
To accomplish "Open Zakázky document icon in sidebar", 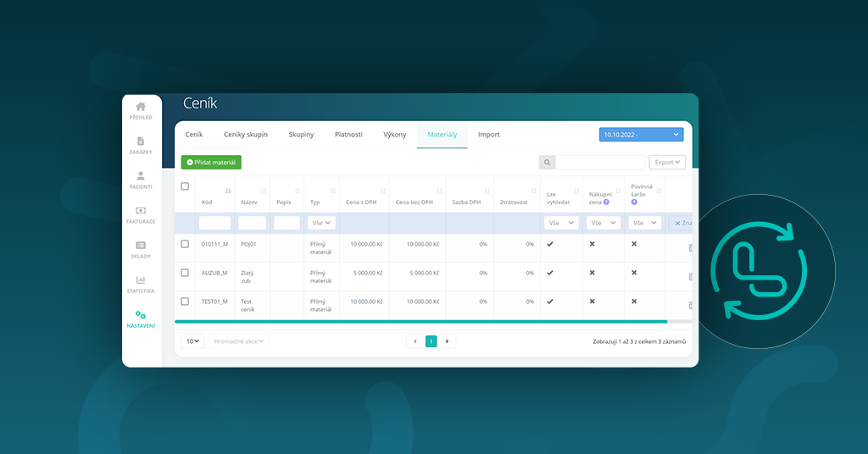I will click(x=141, y=141).
